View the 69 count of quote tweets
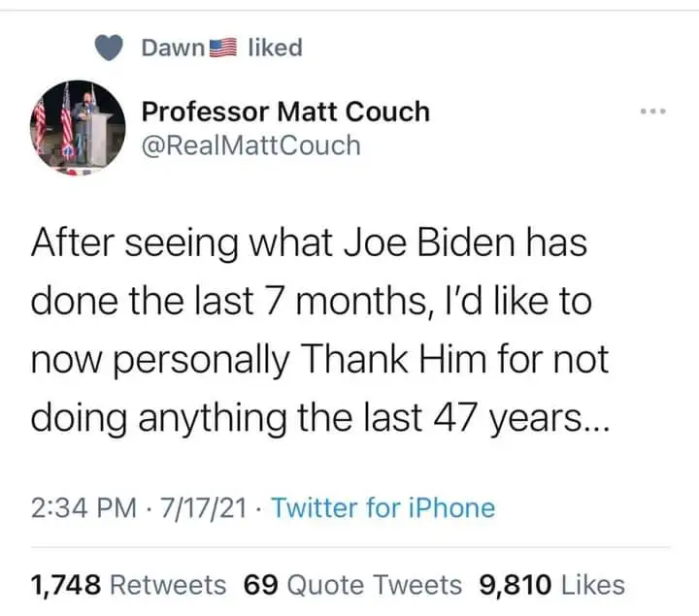Screen dimensions: 699x616 click(x=260, y=584)
